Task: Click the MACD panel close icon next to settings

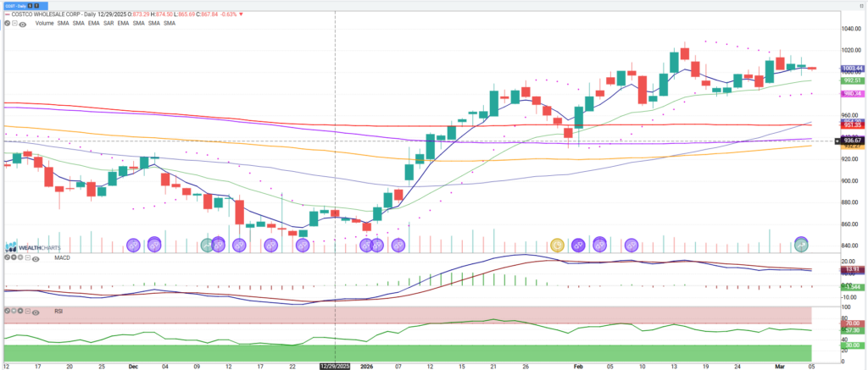Action: (x=14, y=257)
